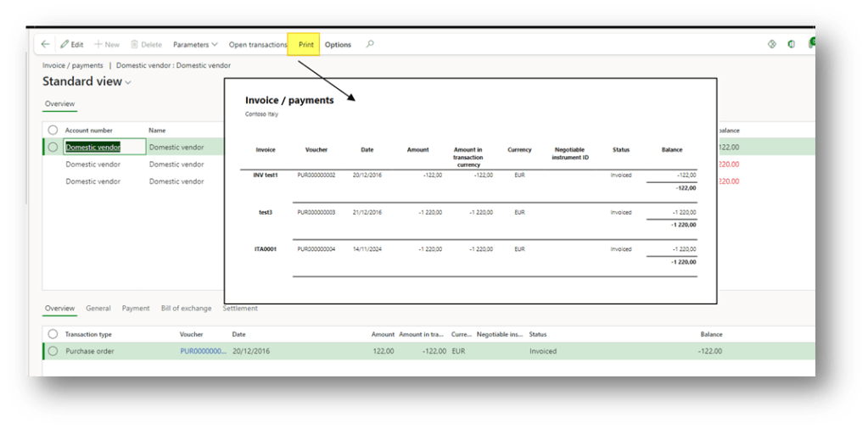This screenshot has width=868, height=429.
Task: Sort transactions by Status column header
Action: click(x=538, y=334)
